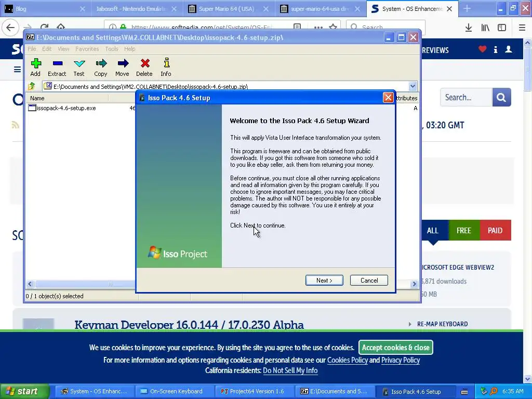
Task: Open the File menu in 7-Zip
Action: [32, 49]
